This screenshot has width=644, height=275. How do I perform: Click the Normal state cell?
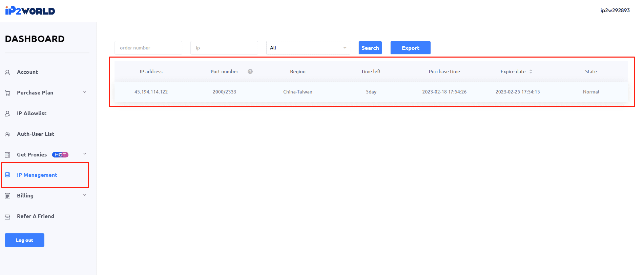[591, 92]
